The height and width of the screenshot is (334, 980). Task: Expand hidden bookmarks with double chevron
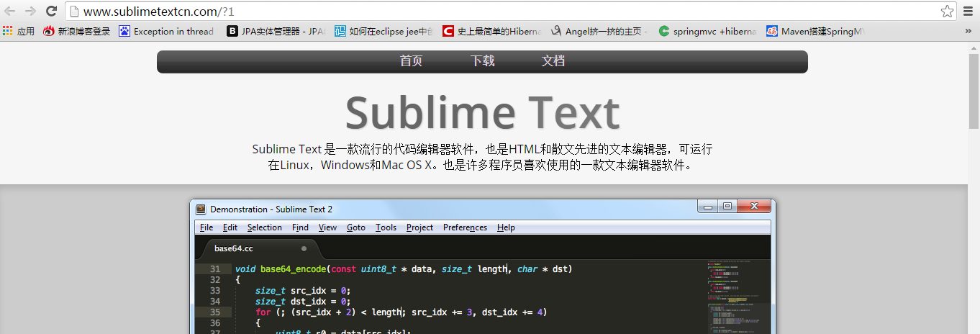(x=968, y=31)
